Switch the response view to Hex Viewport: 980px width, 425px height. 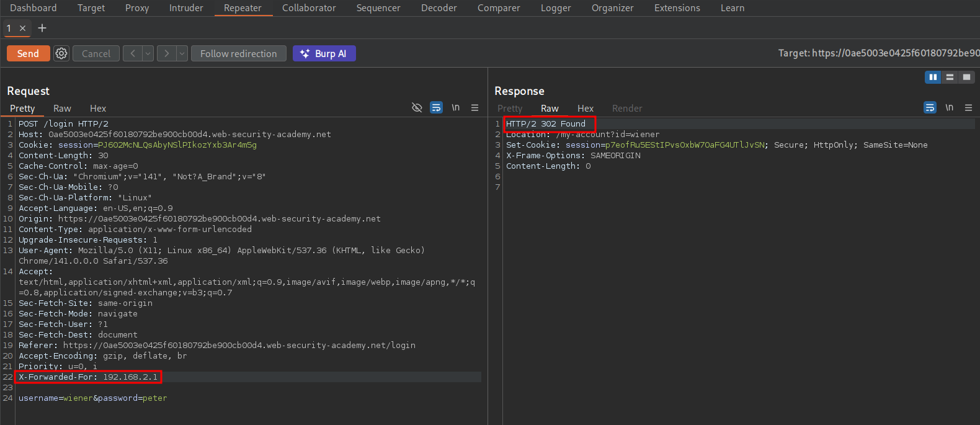pyautogui.click(x=585, y=109)
